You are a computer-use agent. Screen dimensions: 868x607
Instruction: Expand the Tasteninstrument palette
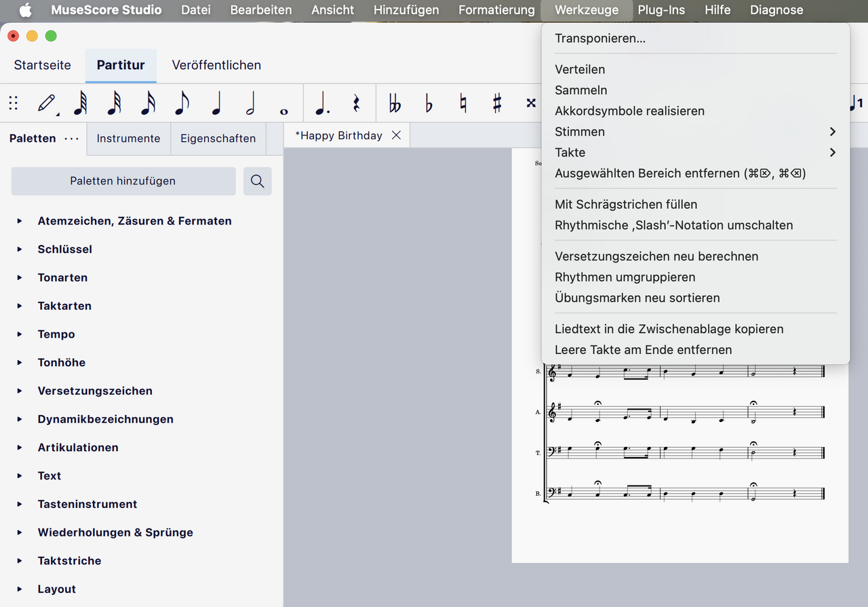click(20, 505)
